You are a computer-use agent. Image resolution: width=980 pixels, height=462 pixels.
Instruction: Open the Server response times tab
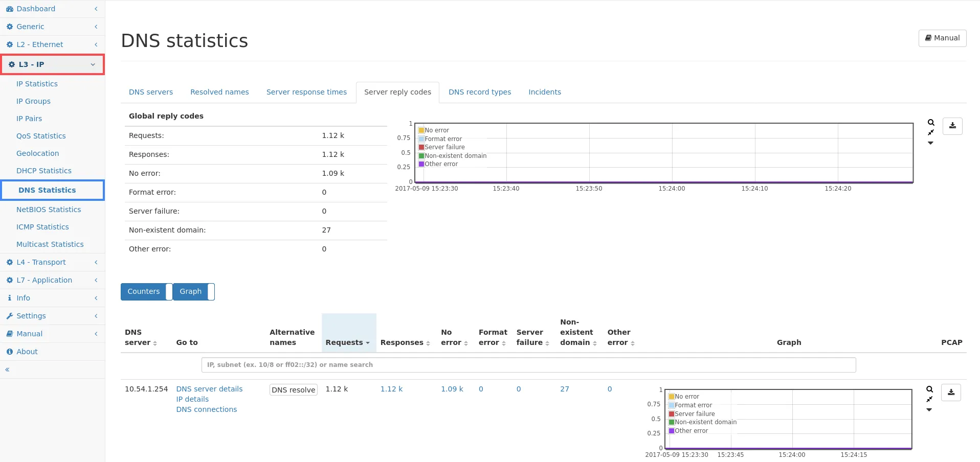point(306,93)
